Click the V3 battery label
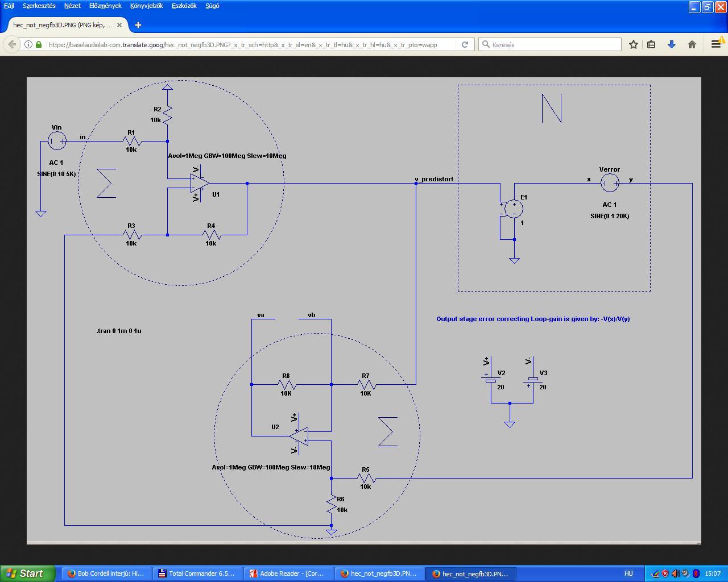This screenshot has width=728, height=582. pos(543,373)
